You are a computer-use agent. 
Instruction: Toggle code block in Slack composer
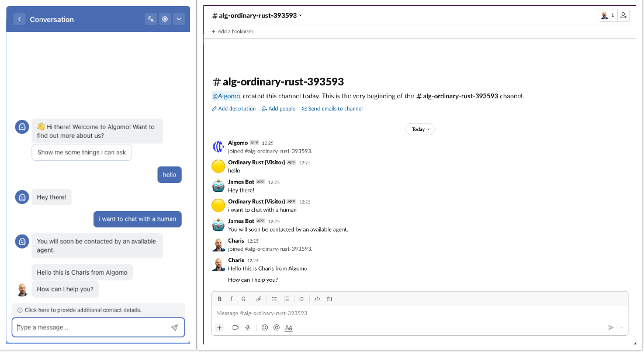point(330,299)
